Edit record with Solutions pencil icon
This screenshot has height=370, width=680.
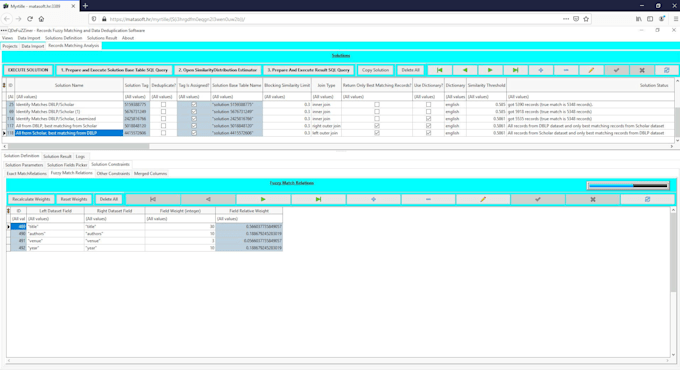591,70
